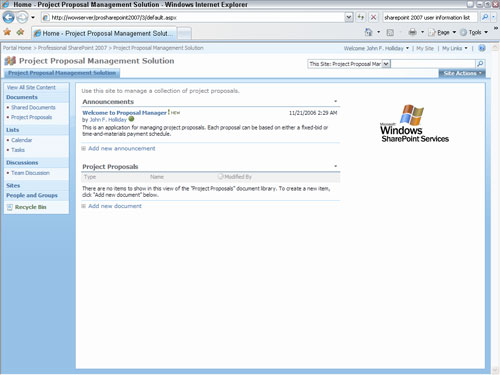500x375 pixels.
Task: Click the Announcements web part title
Action: [108, 102]
